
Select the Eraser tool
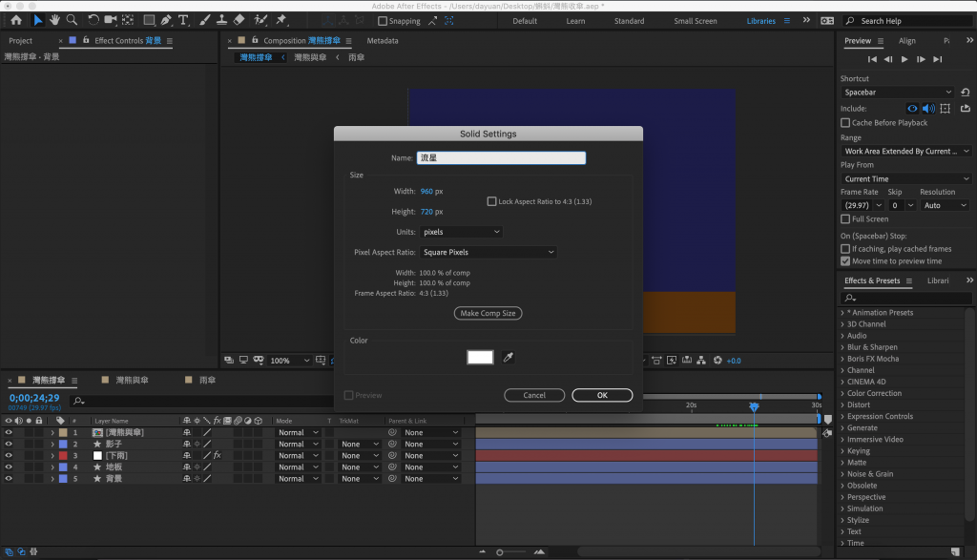coord(239,20)
